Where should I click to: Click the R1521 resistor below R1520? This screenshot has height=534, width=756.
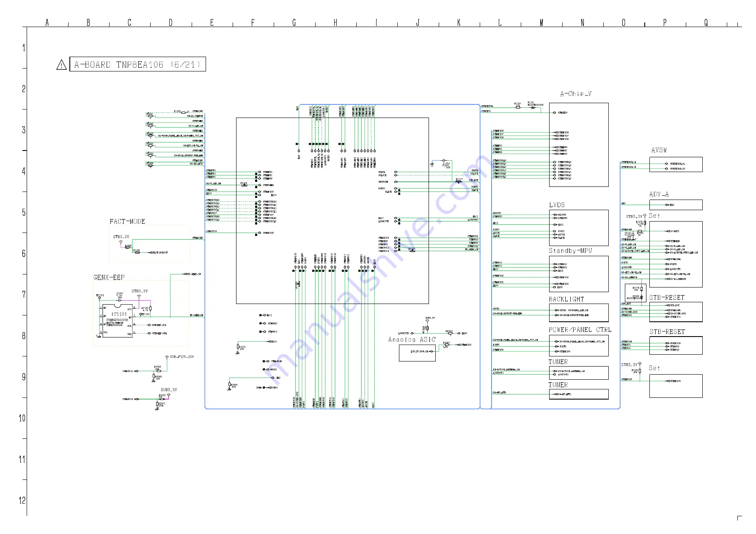(157, 405)
